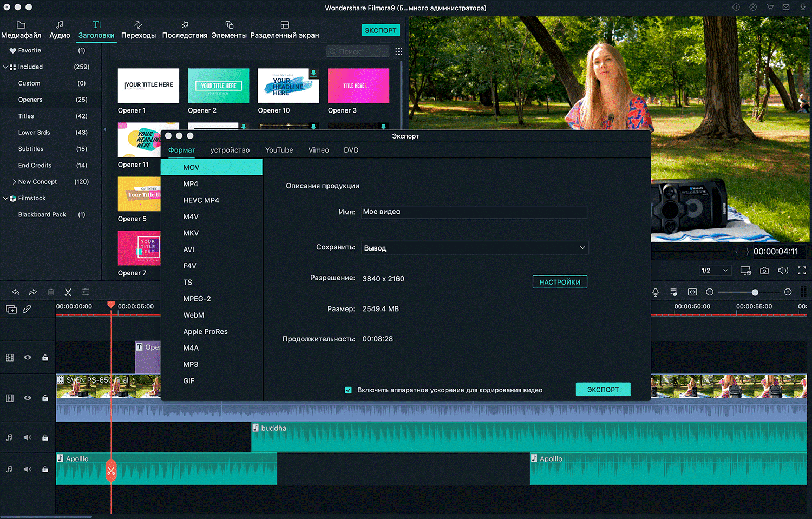The width and height of the screenshot is (812, 519).
Task: Redo the last edit in the timeline toolbar
Action: pyautogui.click(x=33, y=292)
